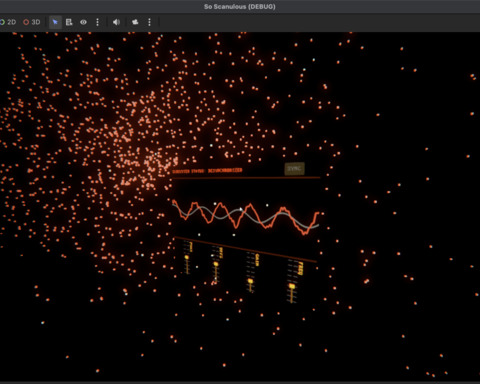Click the list select mode icon
The height and width of the screenshot is (384, 480).
tap(69, 22)
